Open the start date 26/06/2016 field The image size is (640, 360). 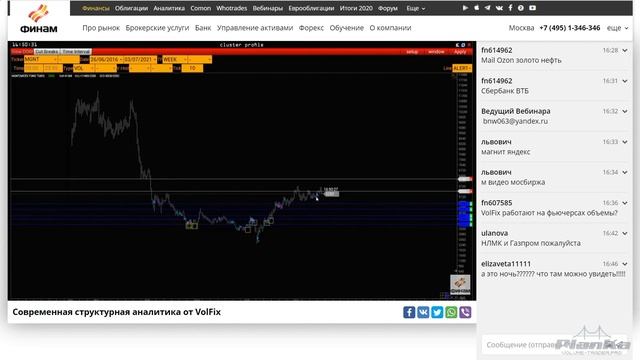coord(106,60)
